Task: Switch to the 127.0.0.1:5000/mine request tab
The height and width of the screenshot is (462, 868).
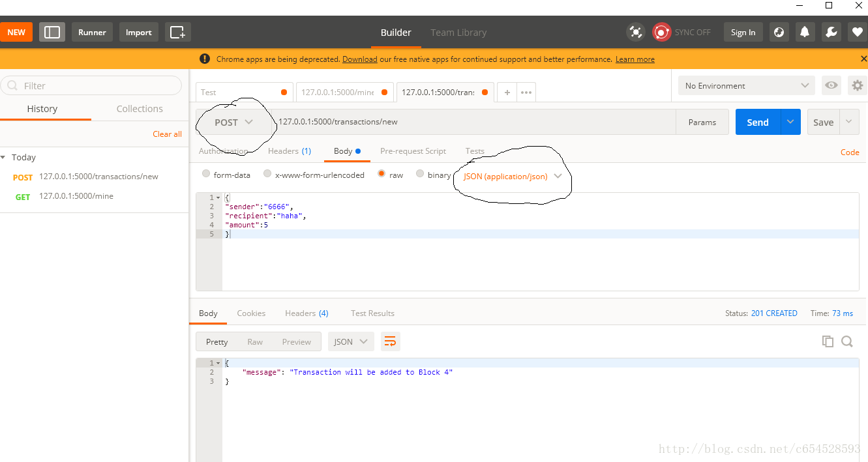Action: pos(344,93)
